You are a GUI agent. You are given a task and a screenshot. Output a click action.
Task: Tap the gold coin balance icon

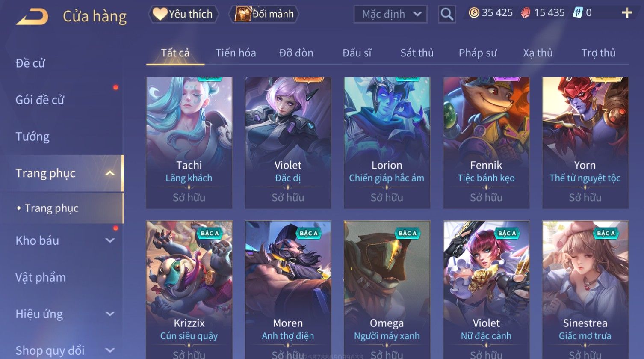474,13
